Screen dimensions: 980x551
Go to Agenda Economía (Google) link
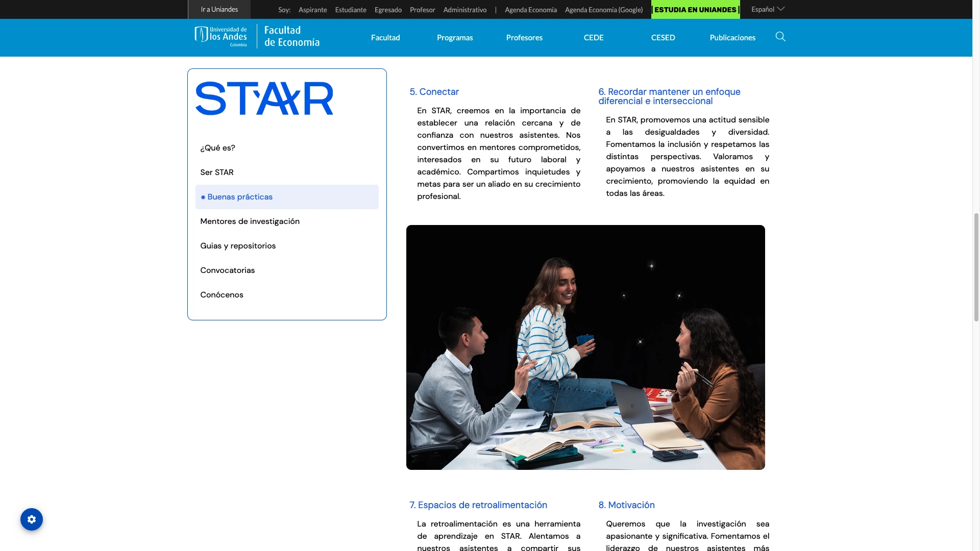604,10
